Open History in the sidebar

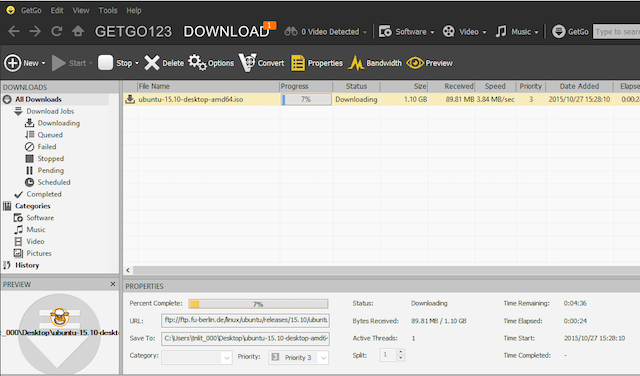(27, 265)
